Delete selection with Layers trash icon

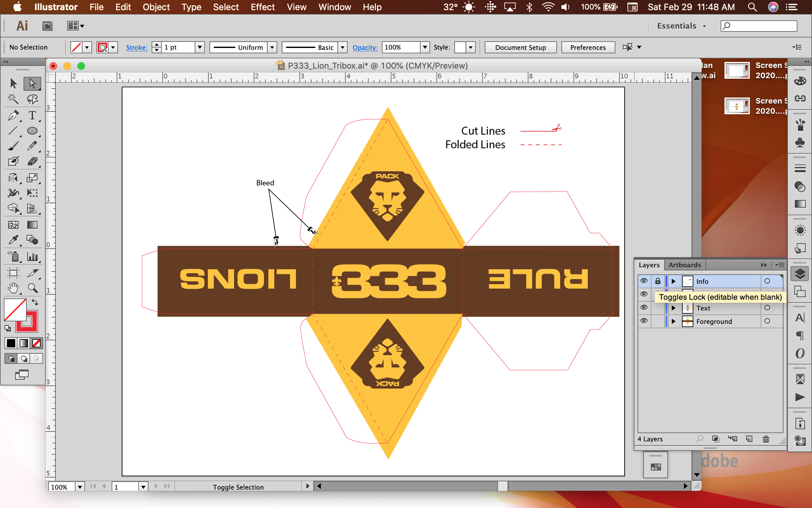[766, 439]
